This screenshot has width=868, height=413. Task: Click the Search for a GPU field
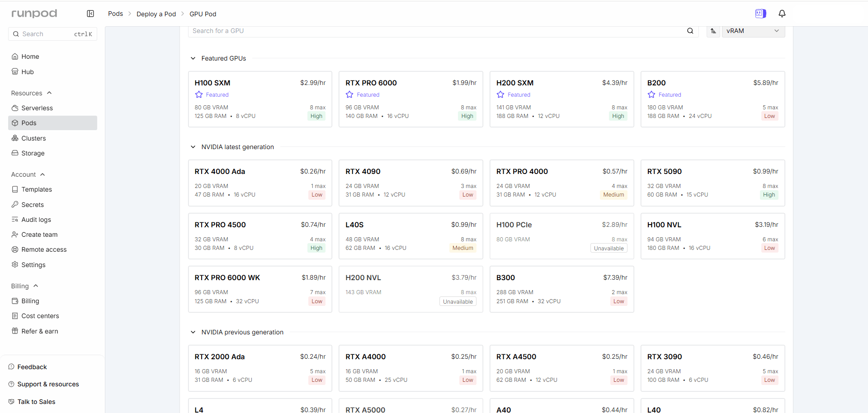[443, 31]
